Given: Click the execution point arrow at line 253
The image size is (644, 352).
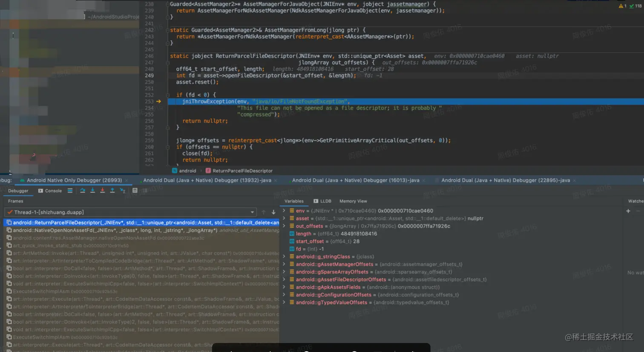Looking at the screenshot, I should point(158,101).
